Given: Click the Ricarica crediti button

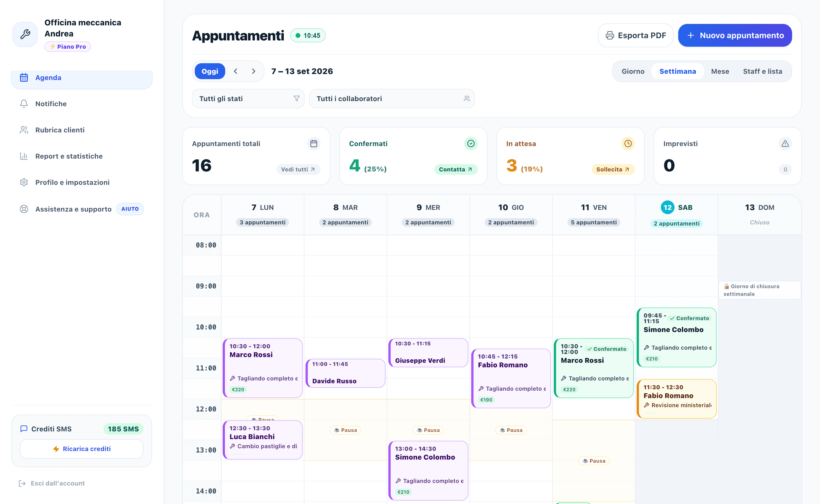Looking at the screenshot, I should (x=82, y=449).
